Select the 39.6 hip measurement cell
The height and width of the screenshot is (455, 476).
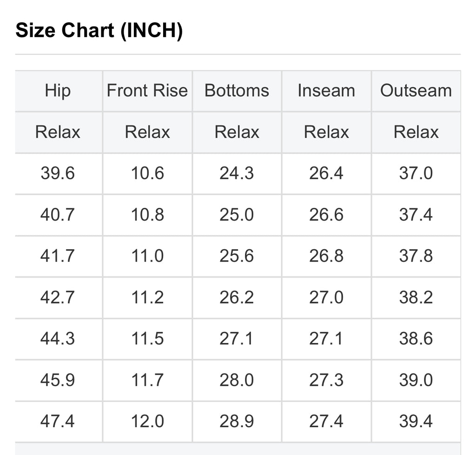(58, 173)
